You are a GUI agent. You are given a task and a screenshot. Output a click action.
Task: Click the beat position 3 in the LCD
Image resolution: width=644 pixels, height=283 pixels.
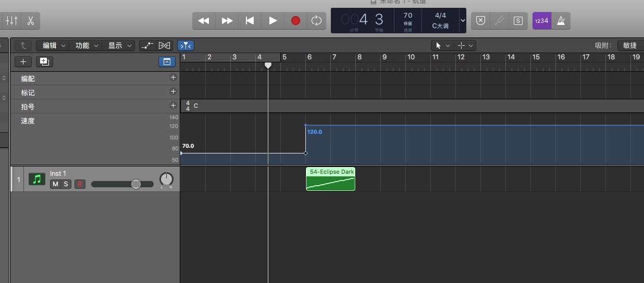click(379, 20)
